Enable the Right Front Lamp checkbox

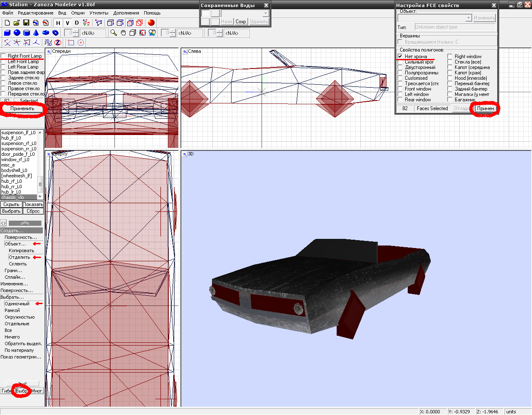click(x=3, y=56)
